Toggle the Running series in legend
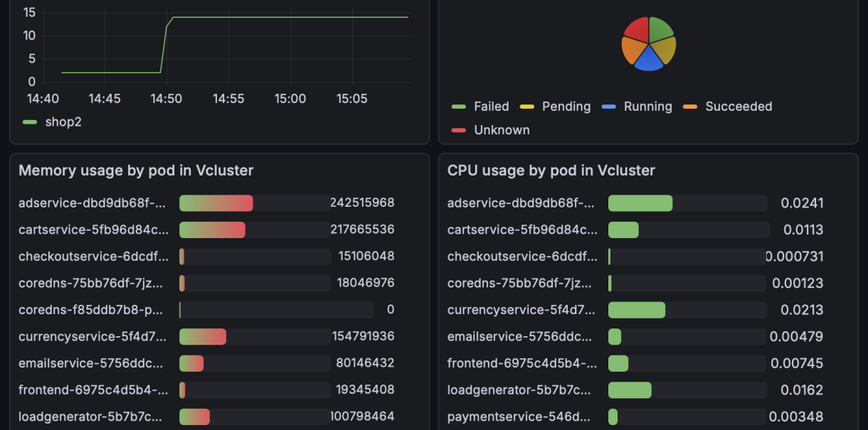The image size is (868, 430). click(647, 107)
